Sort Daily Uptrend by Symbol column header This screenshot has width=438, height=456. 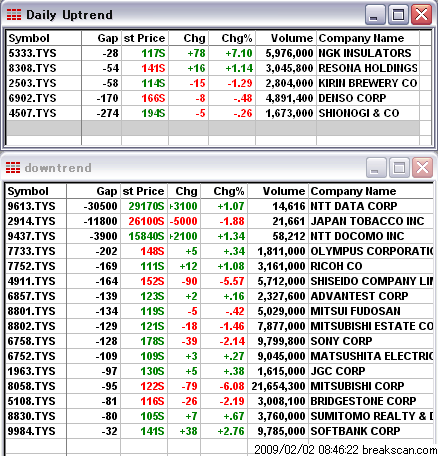pyautogui.click(x=44, y=38)
